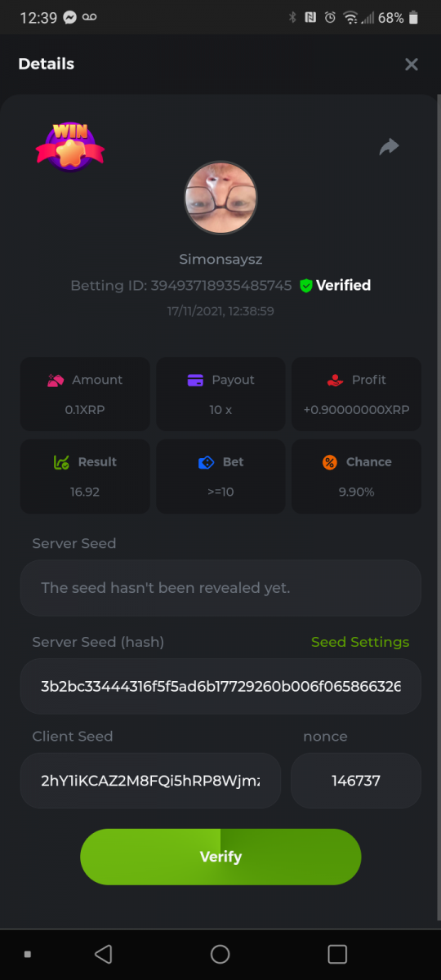Tap the Bet tag icon

206,462
